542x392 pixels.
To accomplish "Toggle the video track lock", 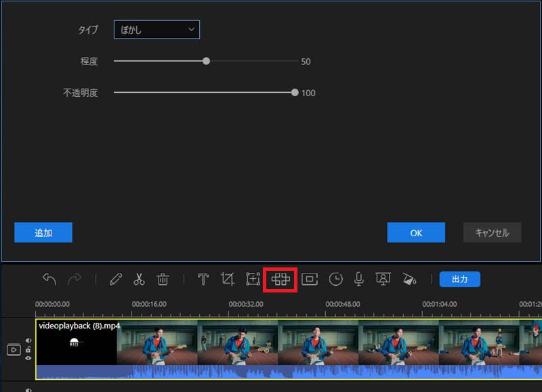I will [28, 349].
